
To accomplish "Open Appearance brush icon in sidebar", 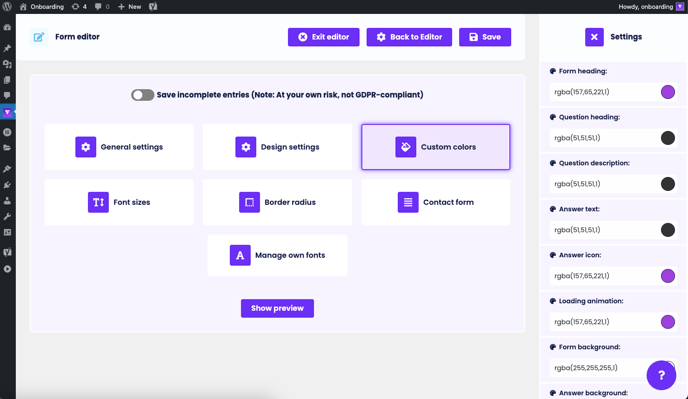I will pos(7,169).
